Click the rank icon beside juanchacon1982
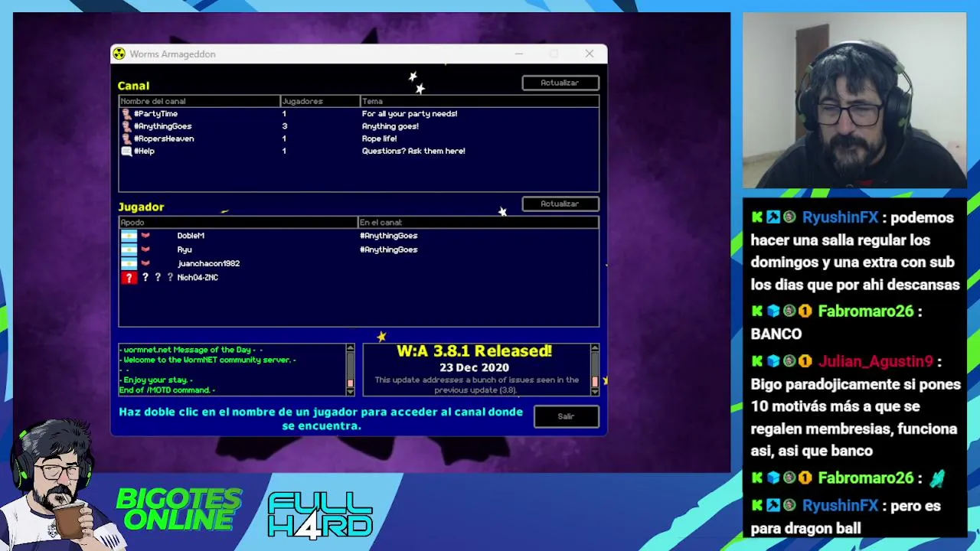Viewport: 980px width, 551px height. [145, 263]
